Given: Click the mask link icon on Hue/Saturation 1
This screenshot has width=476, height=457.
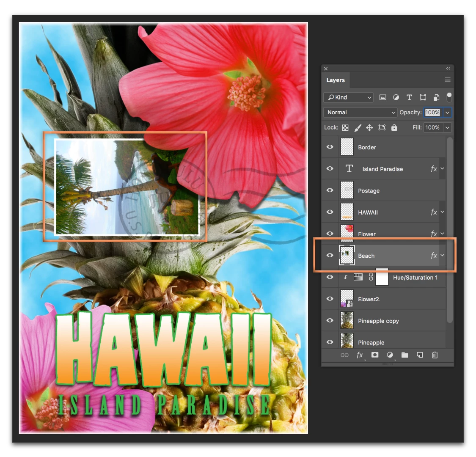Looking at the screenshot, I should point(371,277).
